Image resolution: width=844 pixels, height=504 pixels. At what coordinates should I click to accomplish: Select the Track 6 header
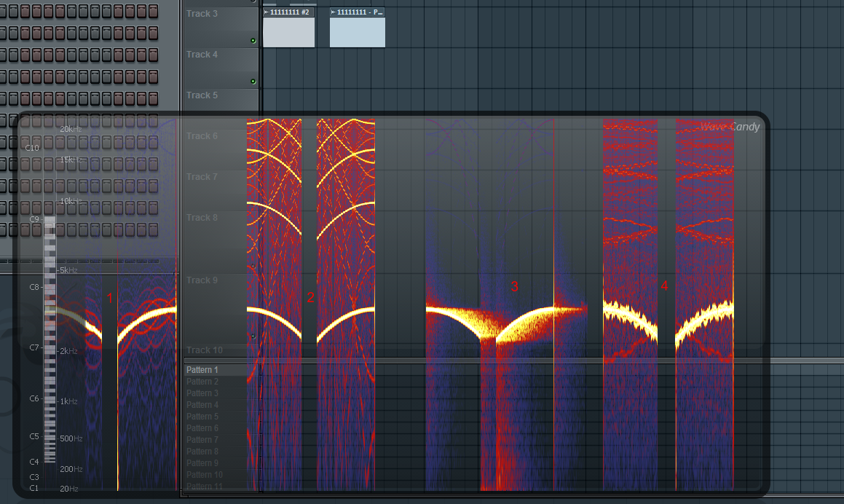(x=221, y=149)
